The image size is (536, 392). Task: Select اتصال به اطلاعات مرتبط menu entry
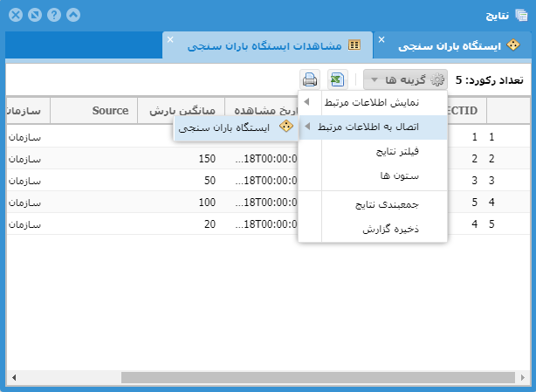point(373,127)
